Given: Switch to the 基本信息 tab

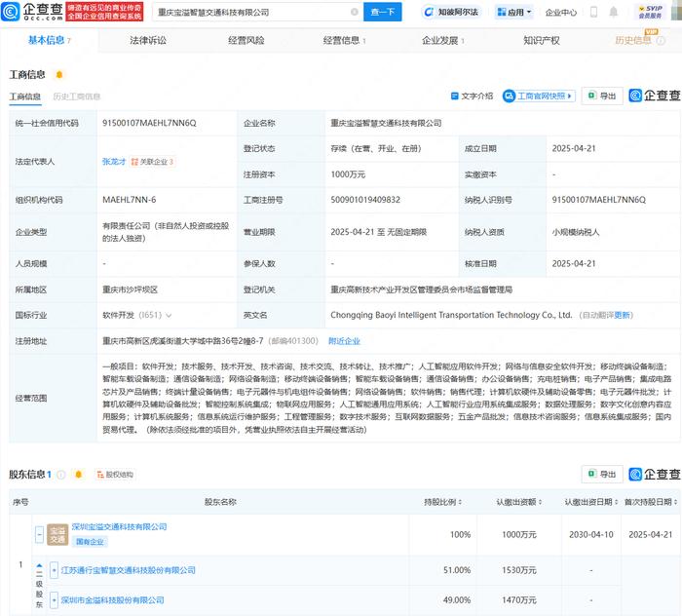Looking at the screenshot, I should (x=49, y=41).
